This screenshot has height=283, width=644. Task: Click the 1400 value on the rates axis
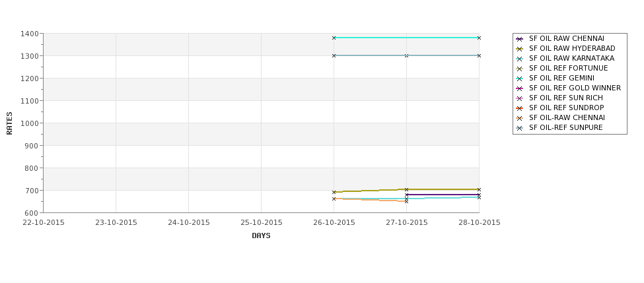[29, 34]
